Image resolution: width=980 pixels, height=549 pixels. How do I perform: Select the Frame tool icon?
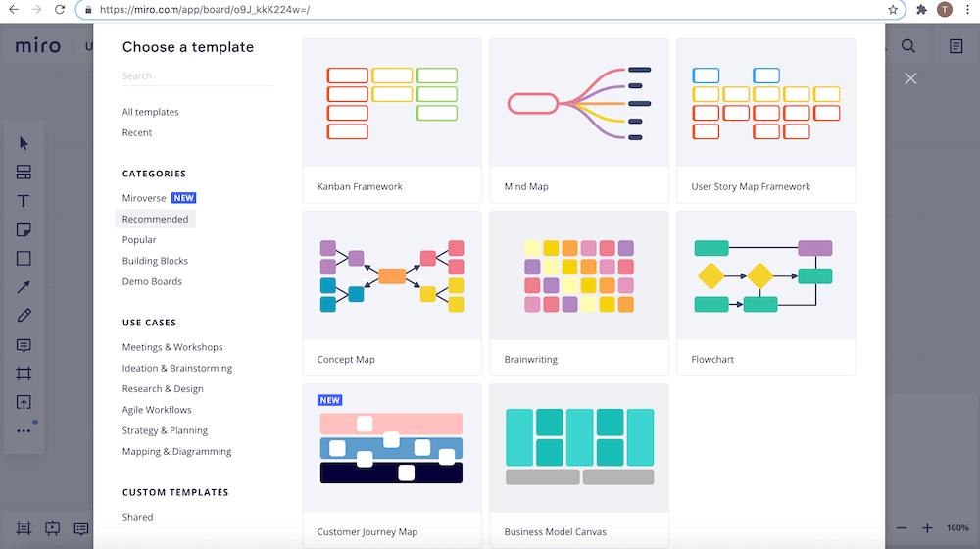pos(24,374)
